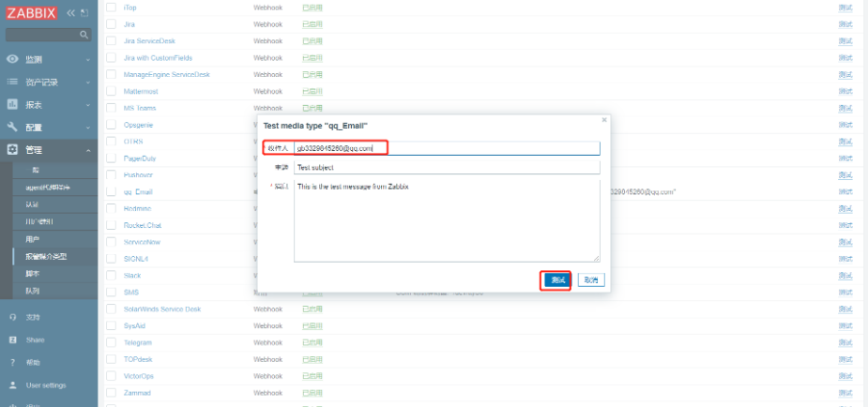
Task: Tick the checkbox for Jira row
Action: click(112, 24)
